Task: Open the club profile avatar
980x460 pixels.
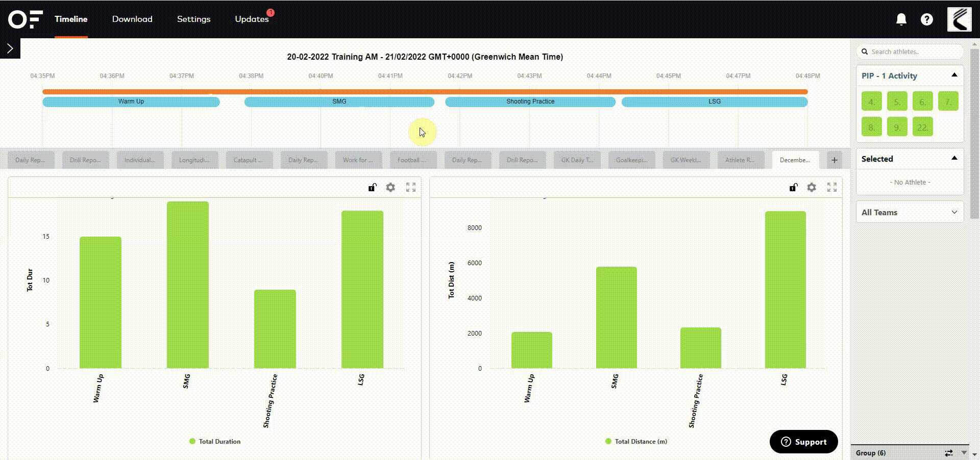Action: coord(960,19)
